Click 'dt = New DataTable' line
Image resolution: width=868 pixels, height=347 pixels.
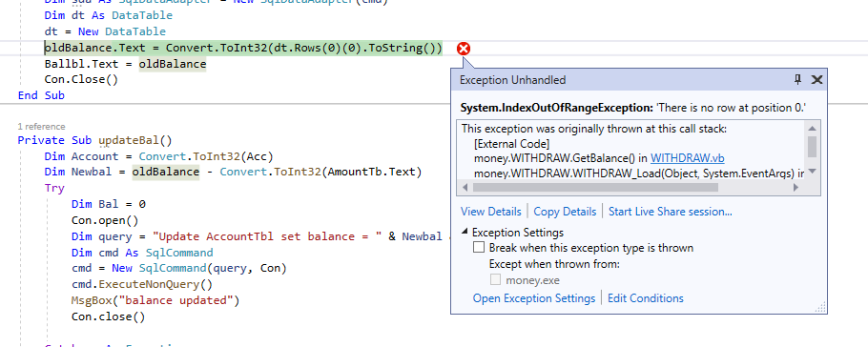(x=105, y=32)
